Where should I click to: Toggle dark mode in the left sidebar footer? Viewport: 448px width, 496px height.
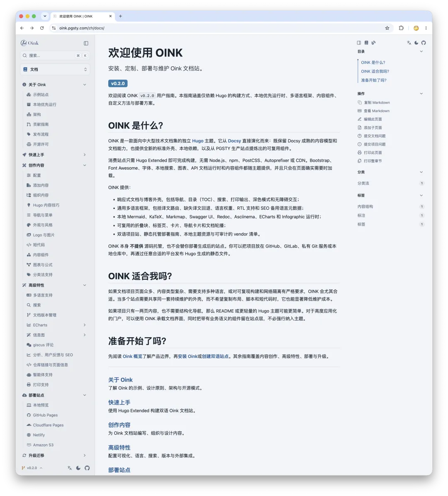tap(78, 468)
